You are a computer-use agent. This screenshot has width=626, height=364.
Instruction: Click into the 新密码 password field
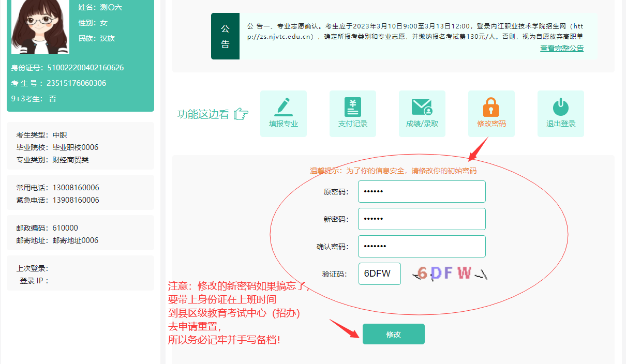click(422, 219)
